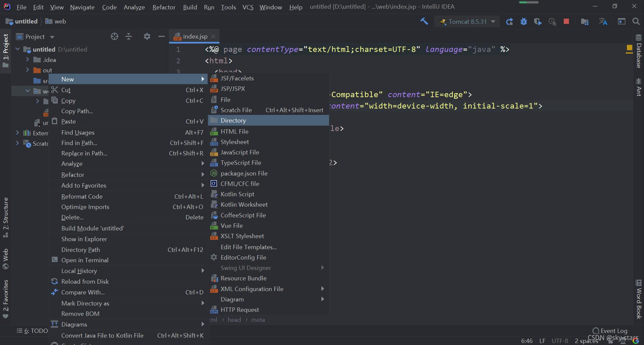644x345 pixels.
Task: Open the Navigate menu
Action: click(x=82, y=7)
